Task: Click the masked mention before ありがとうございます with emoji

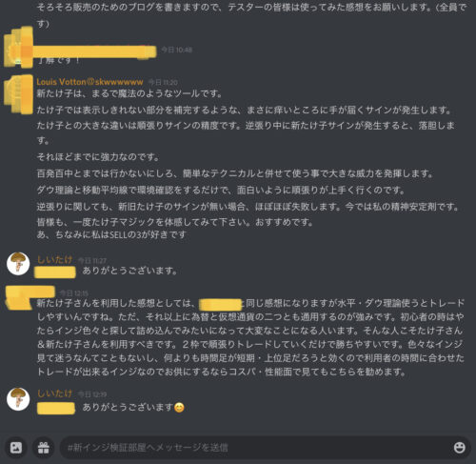Action: 56,408
